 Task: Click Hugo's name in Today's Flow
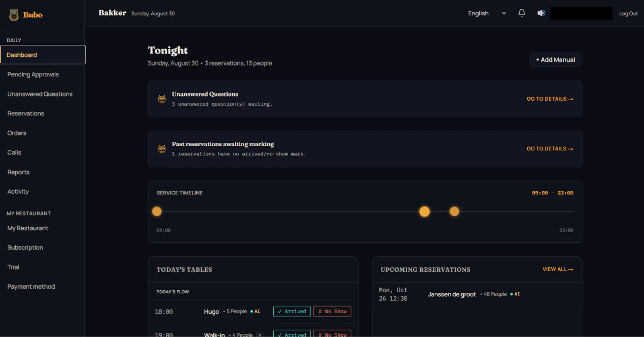(211, 312)
